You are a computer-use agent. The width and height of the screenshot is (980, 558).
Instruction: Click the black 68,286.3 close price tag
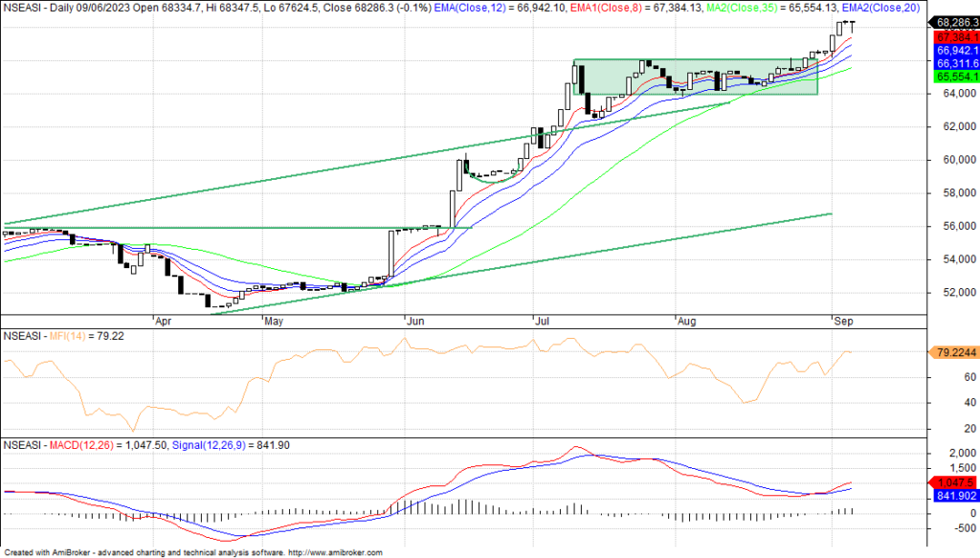[954, 21]
